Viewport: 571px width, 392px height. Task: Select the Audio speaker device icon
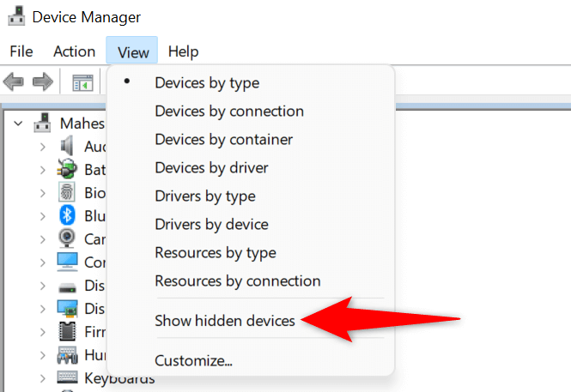pyautogui.click(x=68, y=146)
